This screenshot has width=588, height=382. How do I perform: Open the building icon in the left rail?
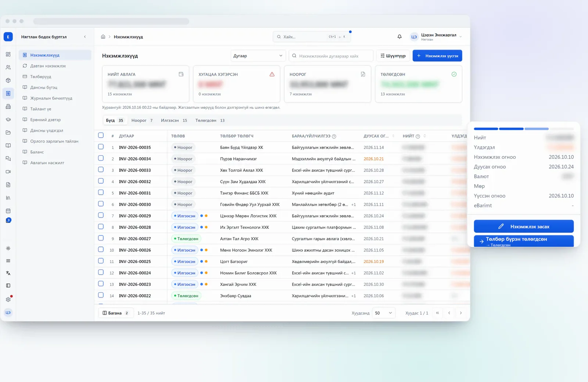click(8, 107)
